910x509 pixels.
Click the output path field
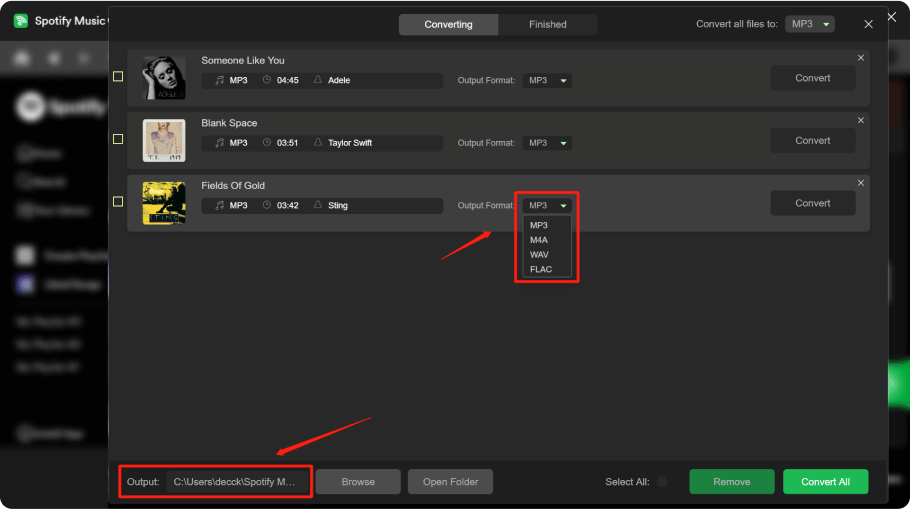click(x=239, y=482)
